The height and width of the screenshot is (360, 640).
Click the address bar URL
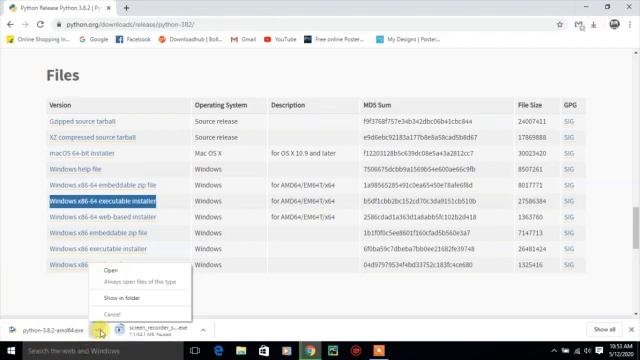(x=130, y=24)
